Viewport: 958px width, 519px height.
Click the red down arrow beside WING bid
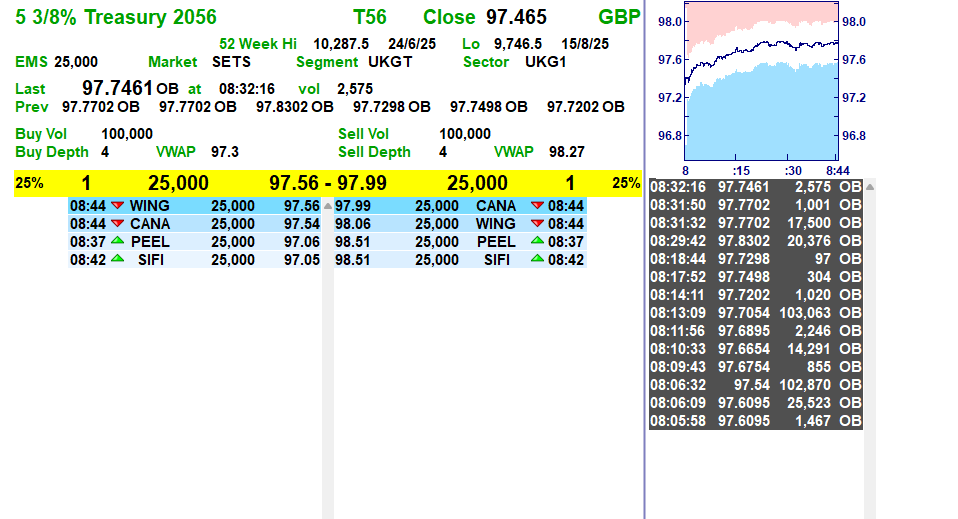(x=117, y=205)
